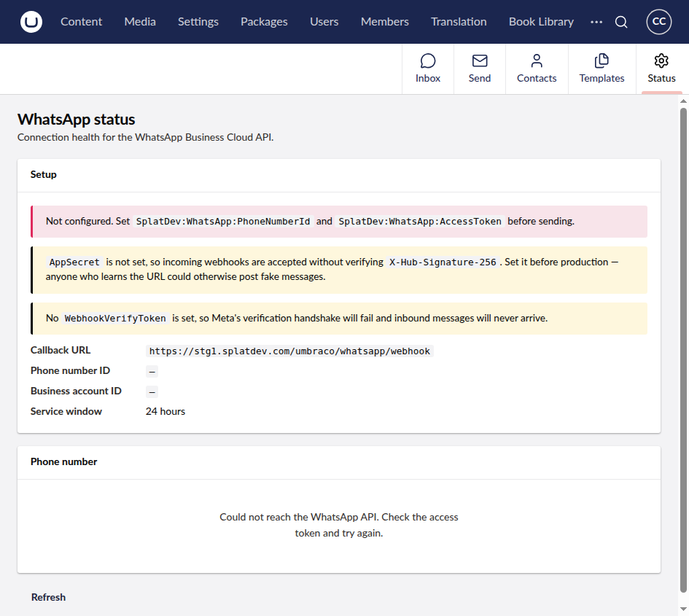Open the backoffice search magnifier icon
This screenshot has height=616, width=689.
(621, 22)
